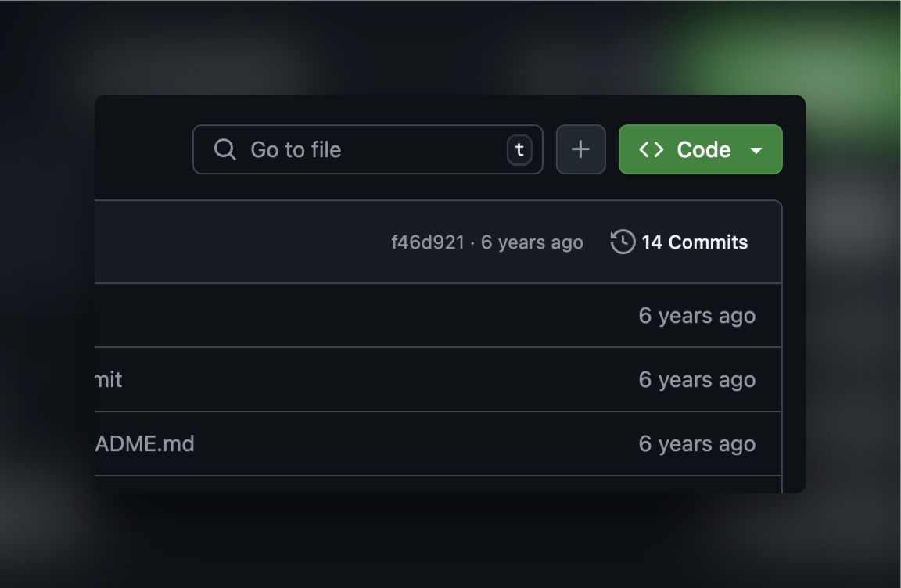Click the first file row's "6 years ago"
Screen dimensions: 901x588
point(697,316)
